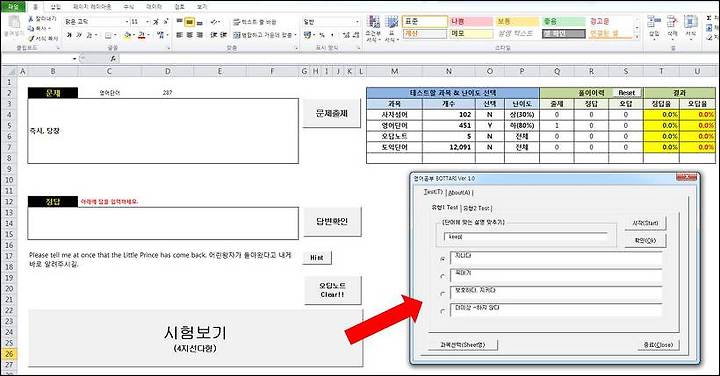Click the increase decimal icon
Screen dimensions: 720x376
(346, 35)
